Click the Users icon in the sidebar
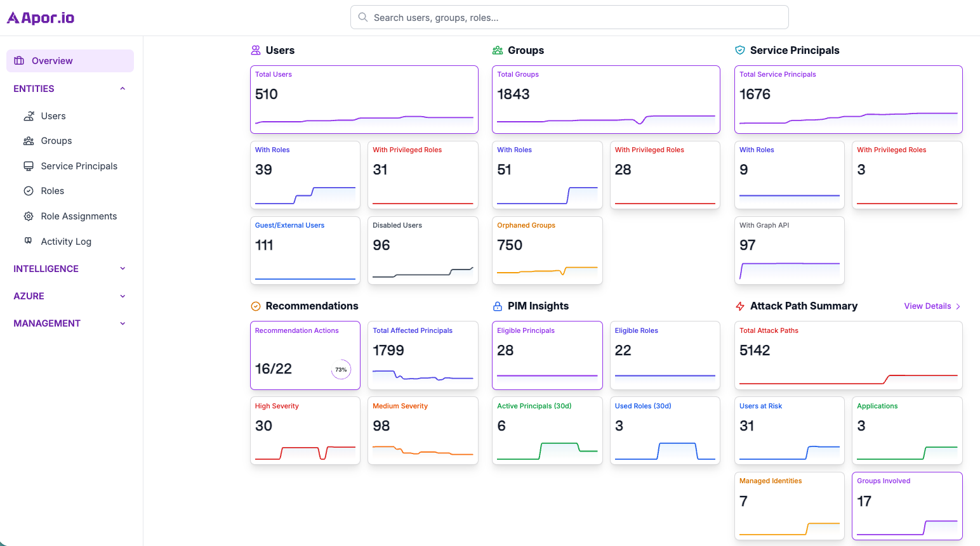This screenshot has width=980, height=546. [28, 115]
